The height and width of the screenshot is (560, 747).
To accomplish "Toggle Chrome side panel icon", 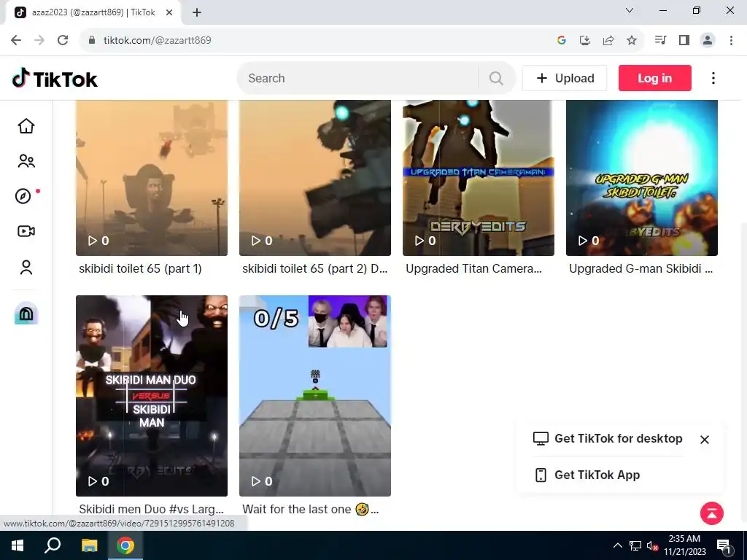I will [684, 40].
